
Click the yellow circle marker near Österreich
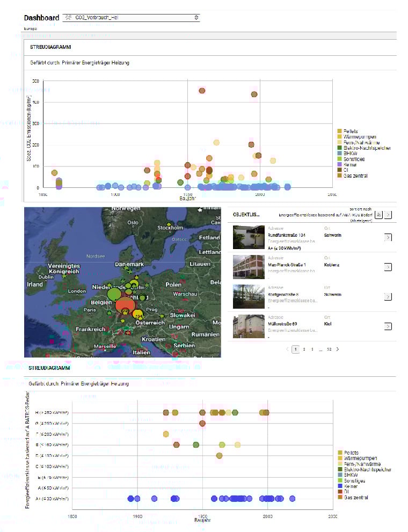(x=137, y=314)
